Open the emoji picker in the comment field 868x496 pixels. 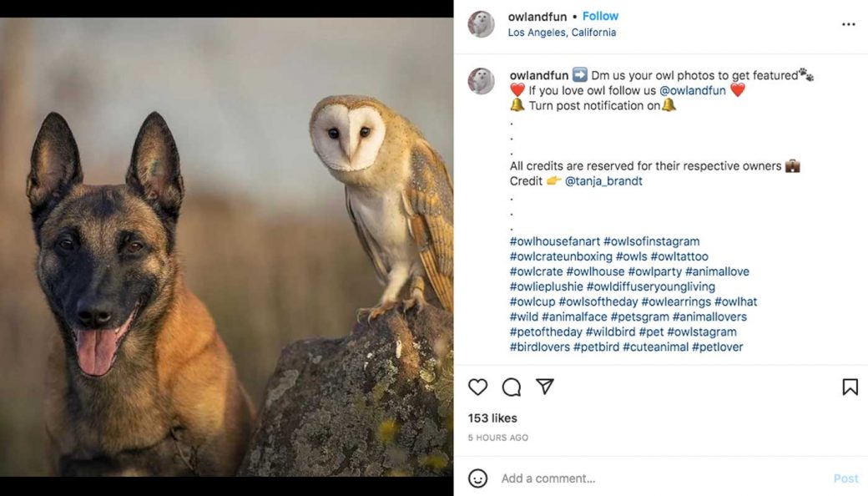point(477,478)
